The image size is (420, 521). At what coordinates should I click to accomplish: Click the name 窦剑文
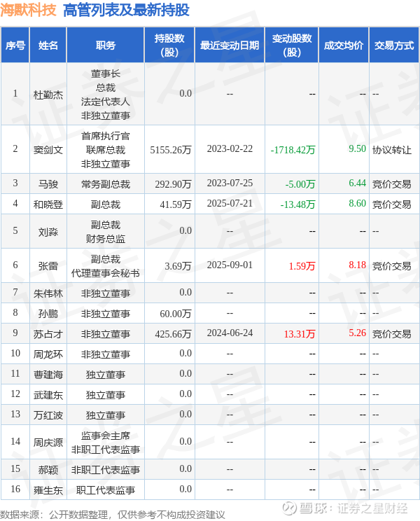(x=48, y=150)
